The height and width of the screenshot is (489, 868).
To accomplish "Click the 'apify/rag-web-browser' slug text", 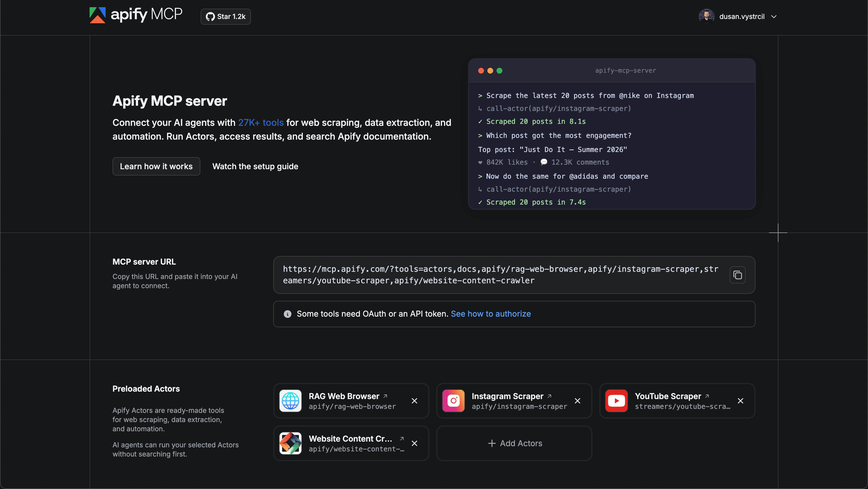I will pos(352,406).
